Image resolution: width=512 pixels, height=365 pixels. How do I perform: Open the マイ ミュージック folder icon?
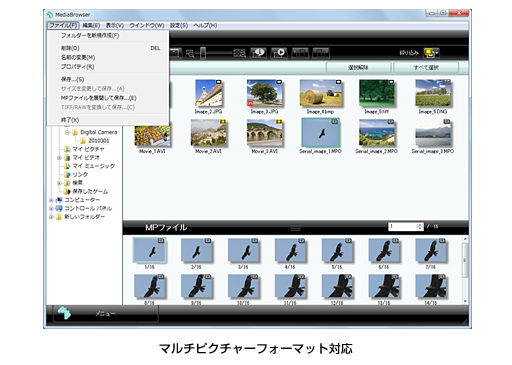[67, 166]
